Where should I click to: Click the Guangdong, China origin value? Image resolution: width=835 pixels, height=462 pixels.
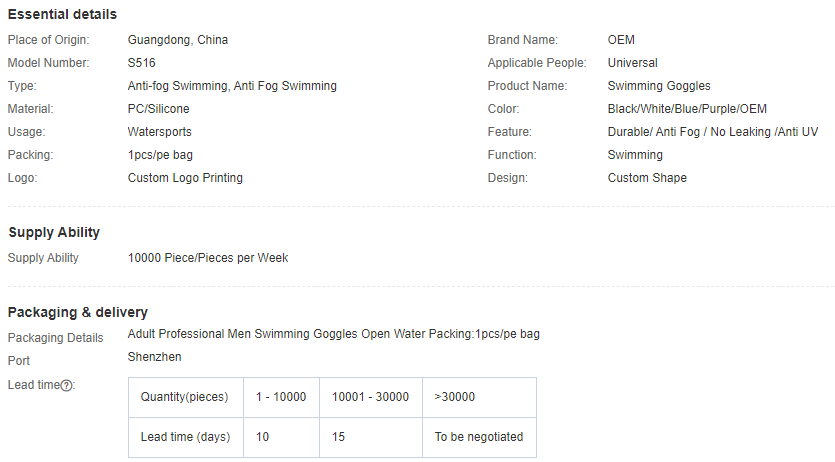tap(178, 40)
